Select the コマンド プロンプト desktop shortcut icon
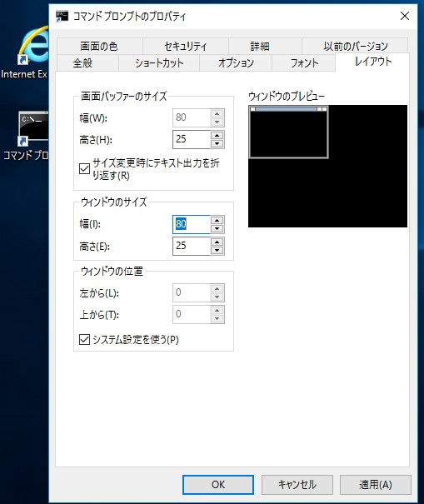This screenshot has height=504, width=424. pos(33,128)
